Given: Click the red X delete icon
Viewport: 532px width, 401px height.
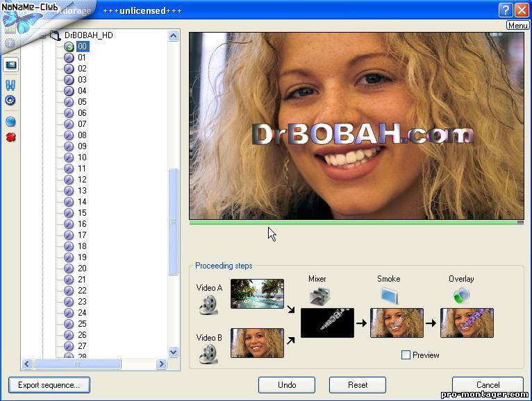Looking at the screenshot, I should click(x=11, y=137).
